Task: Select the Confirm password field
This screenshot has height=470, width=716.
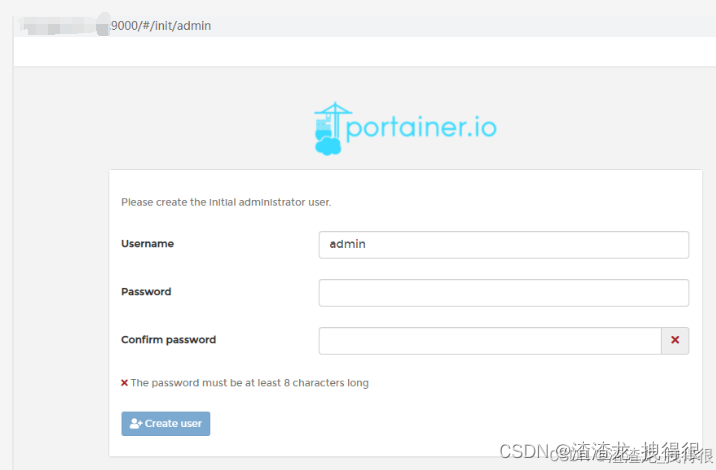Action: (490, 341)
